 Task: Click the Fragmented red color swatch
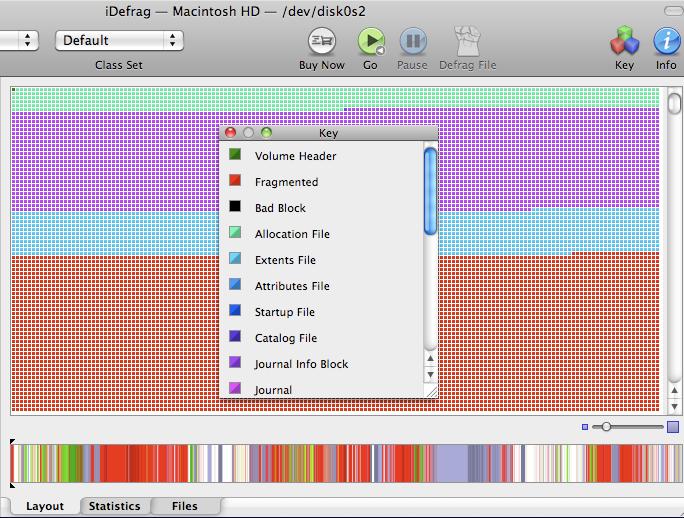click(235, 180)
